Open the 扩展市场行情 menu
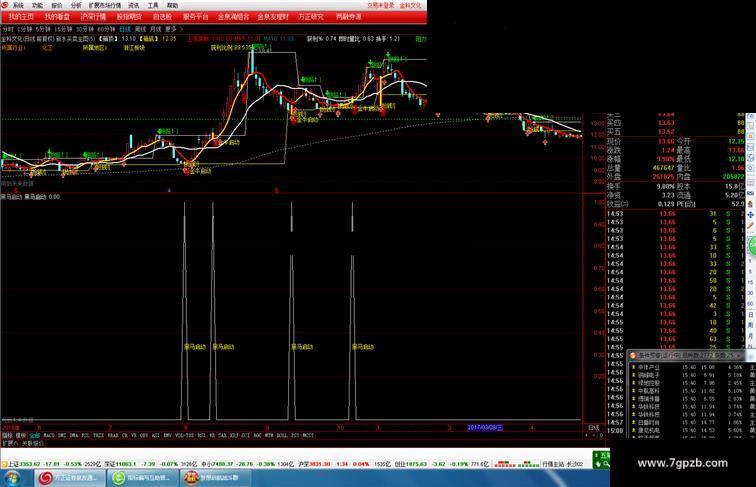The height and width of the screenshot is (487, 756). tap(105, 5)
